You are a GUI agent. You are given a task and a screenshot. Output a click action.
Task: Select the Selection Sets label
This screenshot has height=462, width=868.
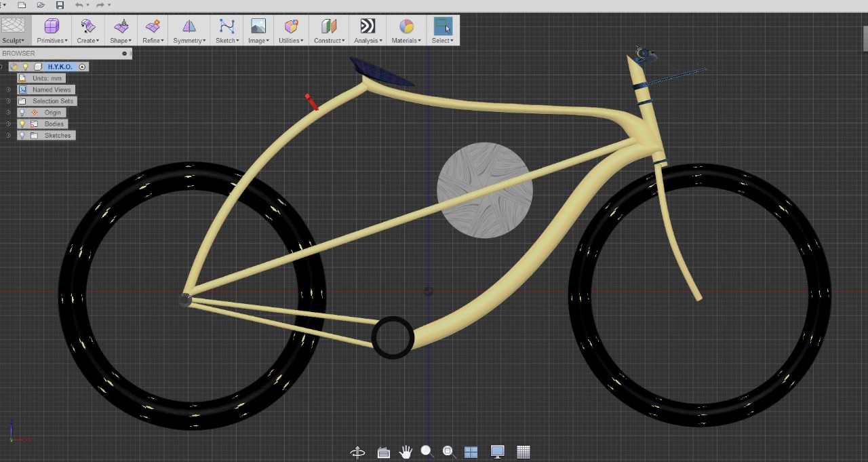(x=53, y=101)
